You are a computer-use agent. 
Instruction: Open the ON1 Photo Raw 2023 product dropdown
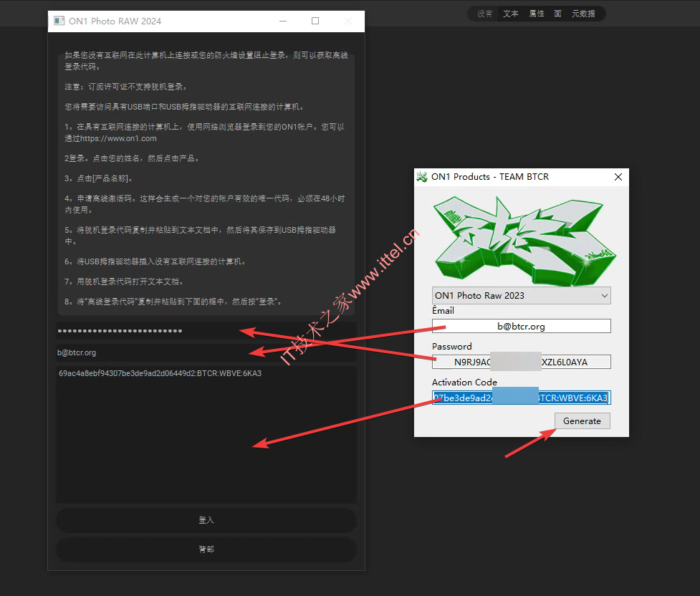[x=522, y=296]
